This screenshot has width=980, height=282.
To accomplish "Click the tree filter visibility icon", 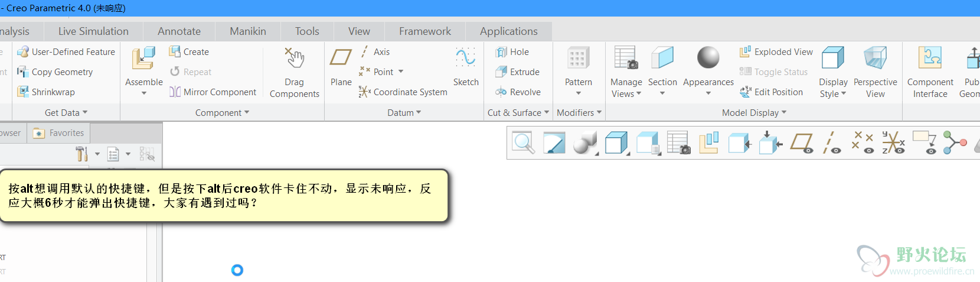I will tap(146, 154).
